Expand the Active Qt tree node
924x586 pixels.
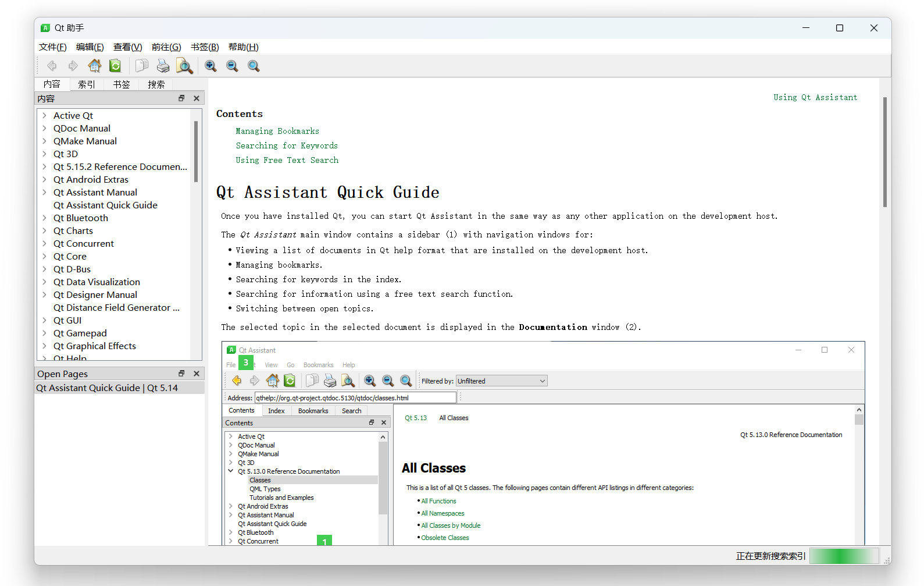pyautogui.click(x=44, y=115)
